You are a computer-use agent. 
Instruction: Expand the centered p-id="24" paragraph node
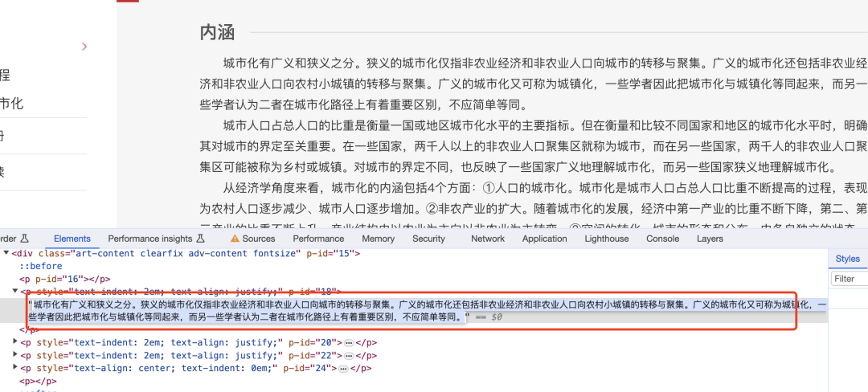click(x=16, y=368)
